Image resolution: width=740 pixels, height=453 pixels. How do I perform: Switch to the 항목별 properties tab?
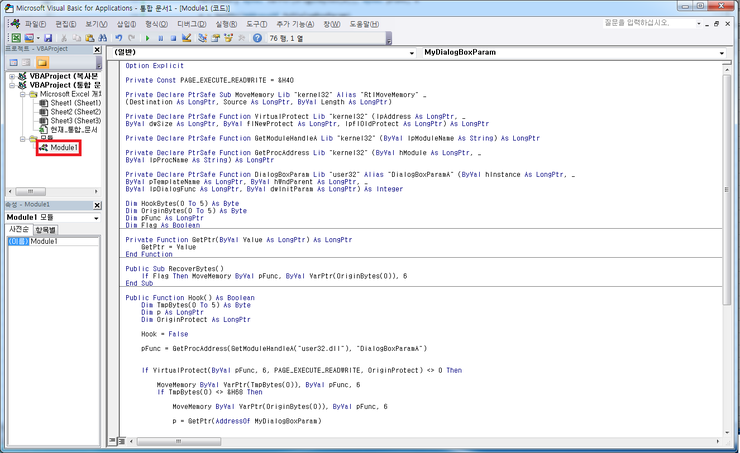(47, 230)
